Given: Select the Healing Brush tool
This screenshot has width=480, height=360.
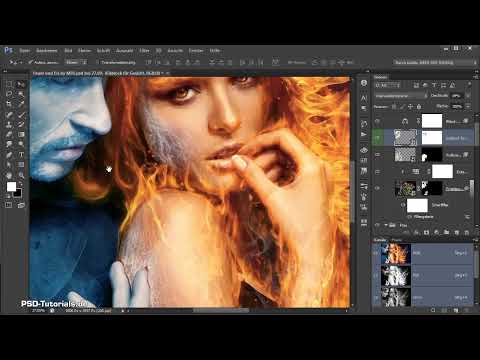Looking at the screenshot, I should coord(9,114).
